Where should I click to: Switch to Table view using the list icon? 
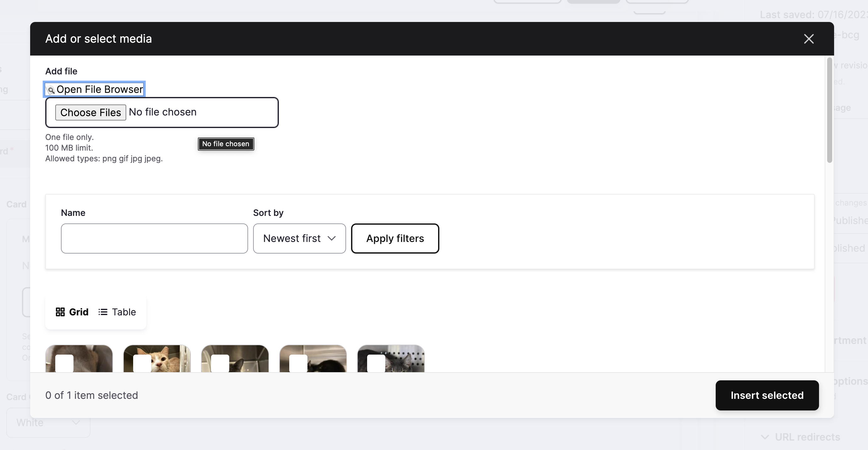click(103, 312)
